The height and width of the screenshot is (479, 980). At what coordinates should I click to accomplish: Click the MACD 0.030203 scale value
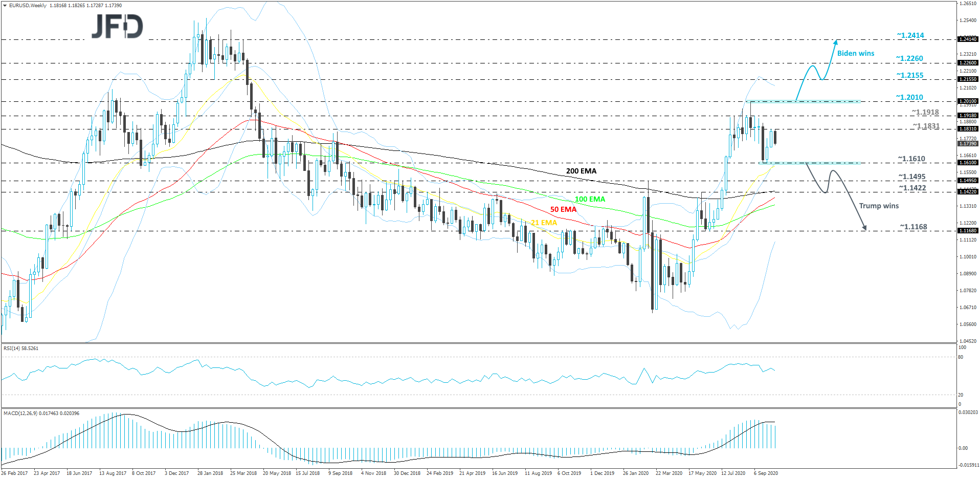point(968,412)
